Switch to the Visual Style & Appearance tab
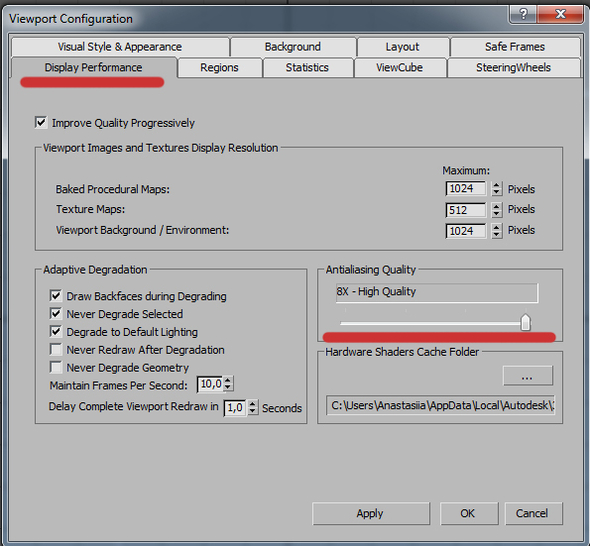Viewport: 590px width, 546px height. pos(120,47)
